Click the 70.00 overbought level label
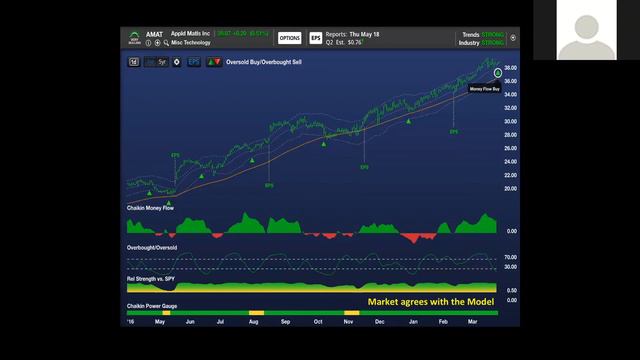This screenshot has width=640, height=360. [510, 258]
